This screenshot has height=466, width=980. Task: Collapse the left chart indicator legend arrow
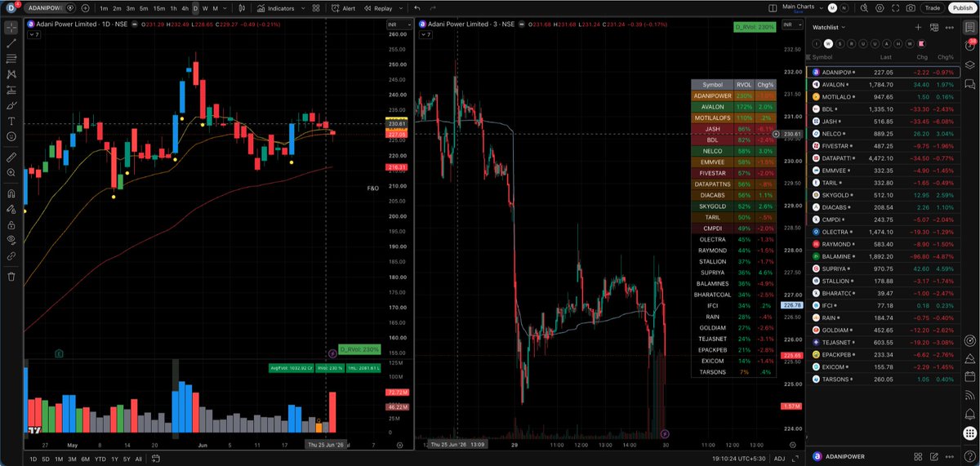pos(33,35)
